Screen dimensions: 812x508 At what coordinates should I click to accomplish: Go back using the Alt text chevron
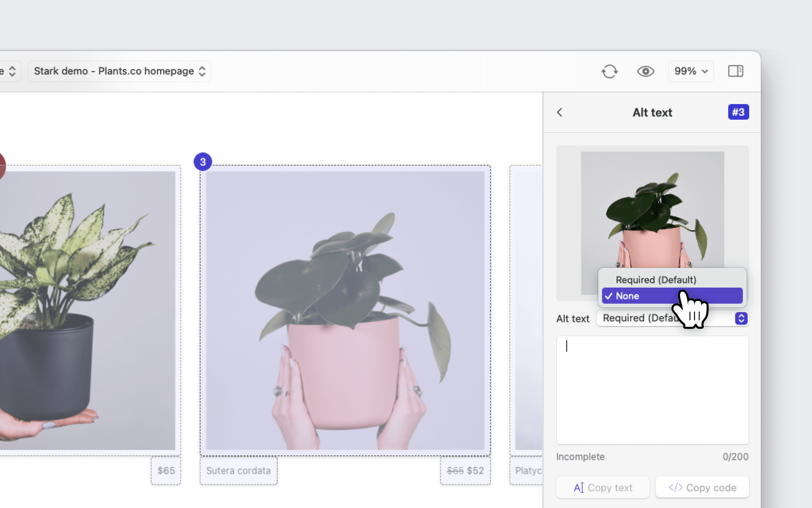tap(559, 112)
